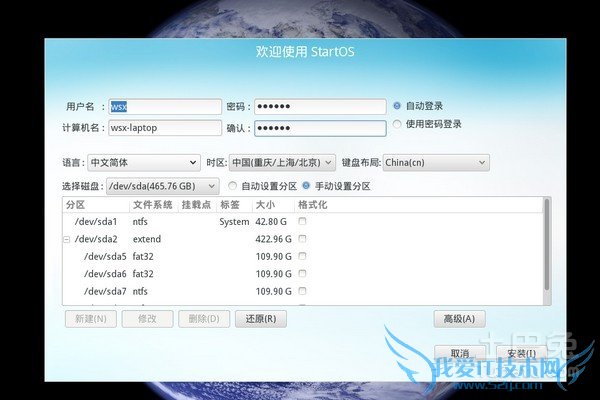Click the 用户名 input field
The height and width of the screenshot is (400, 600).
pyautogui.click(x=165, y=106)
